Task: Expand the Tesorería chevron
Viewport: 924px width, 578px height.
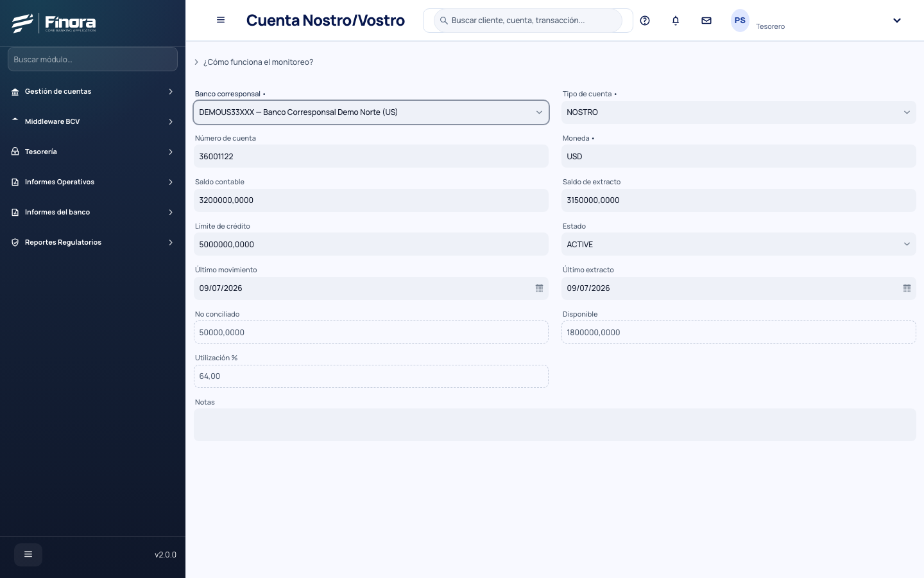Action: pos(171,152)
